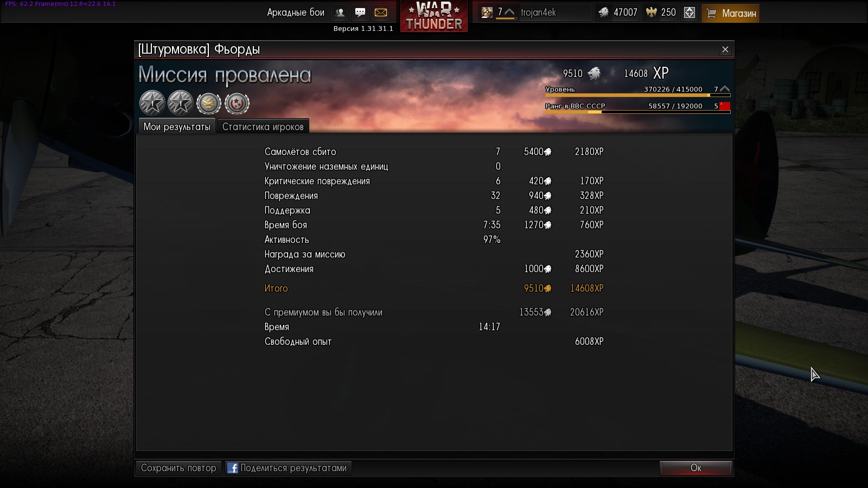This screenshot has height=488, width=868.
Task: Open the Магазин shop button
Action: pyautogui.click(x=731, y=13)
